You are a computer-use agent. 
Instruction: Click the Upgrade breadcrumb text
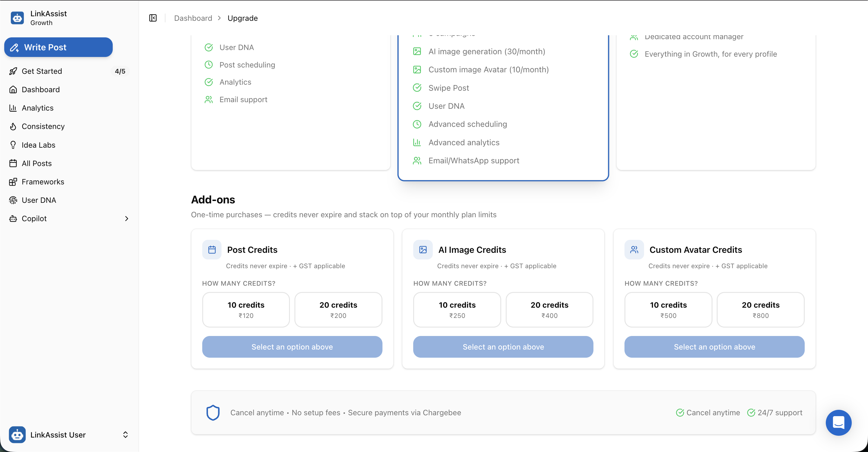coord(243,18)
